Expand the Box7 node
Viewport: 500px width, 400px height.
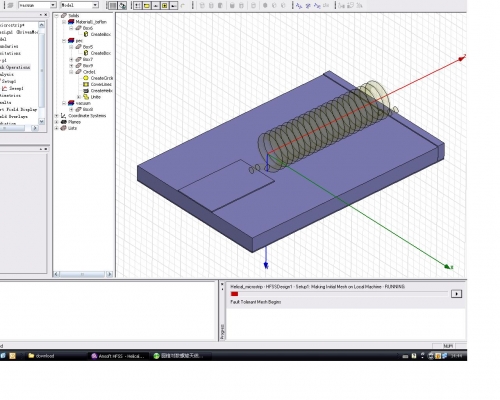[71, 59]
